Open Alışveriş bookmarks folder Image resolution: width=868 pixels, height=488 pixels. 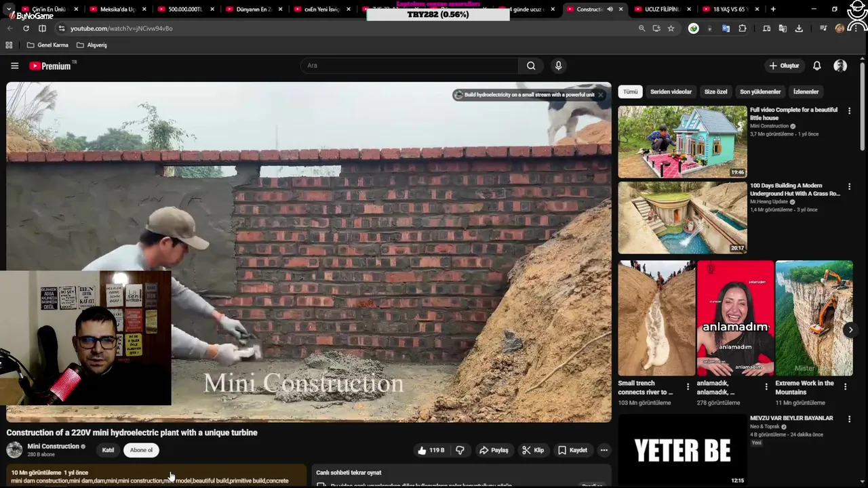[x=92, y=45]
